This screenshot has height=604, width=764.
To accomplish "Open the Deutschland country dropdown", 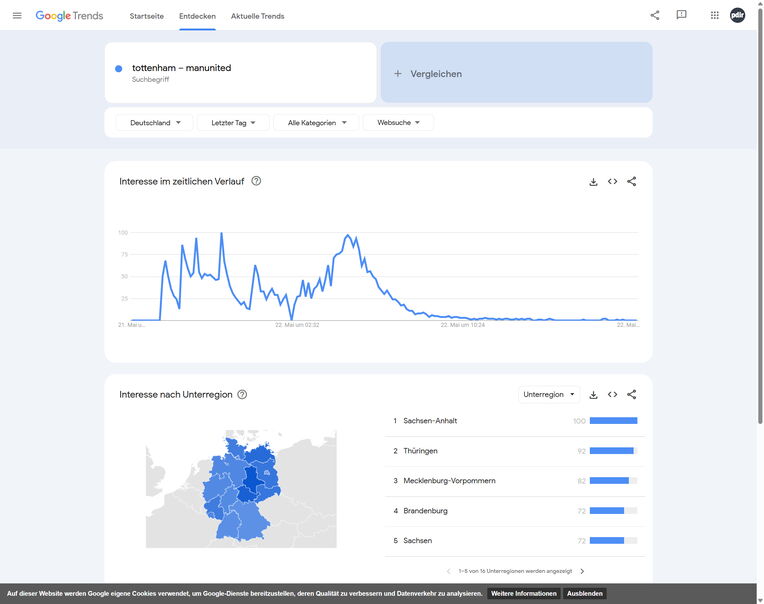I will (x=154, y=123).
